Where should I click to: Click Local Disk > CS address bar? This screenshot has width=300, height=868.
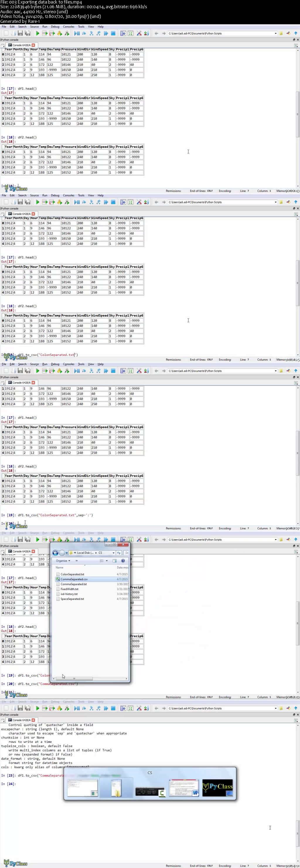[91, 552]
